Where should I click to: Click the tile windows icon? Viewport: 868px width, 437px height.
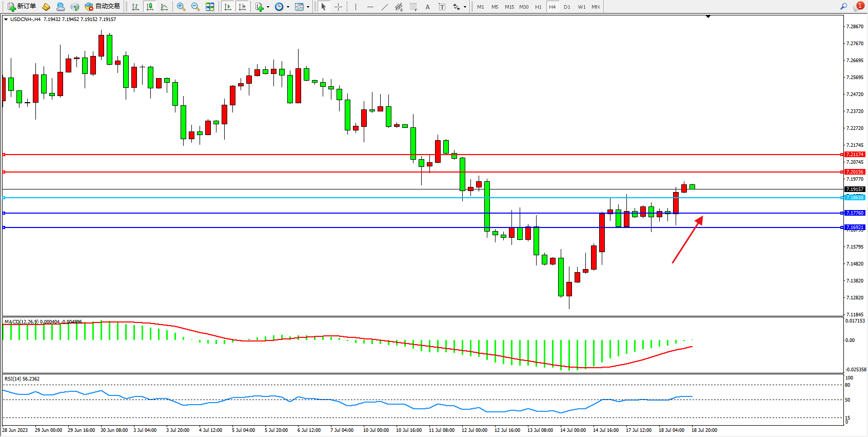(x=210, y=7)
